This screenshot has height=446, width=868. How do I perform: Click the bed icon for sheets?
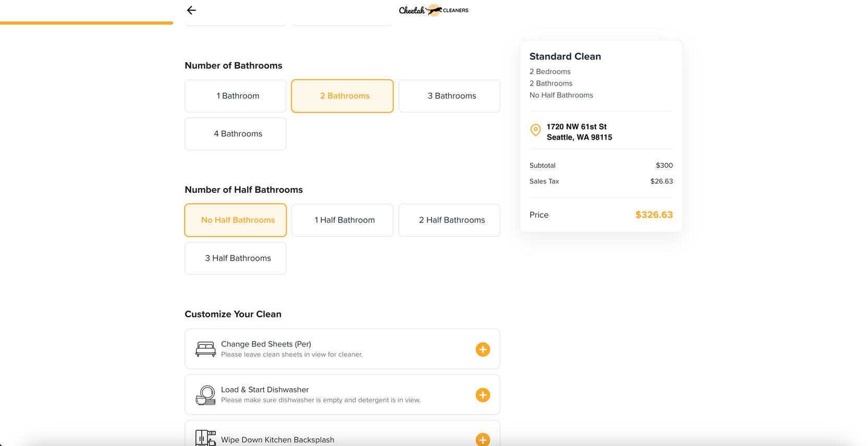205,349
